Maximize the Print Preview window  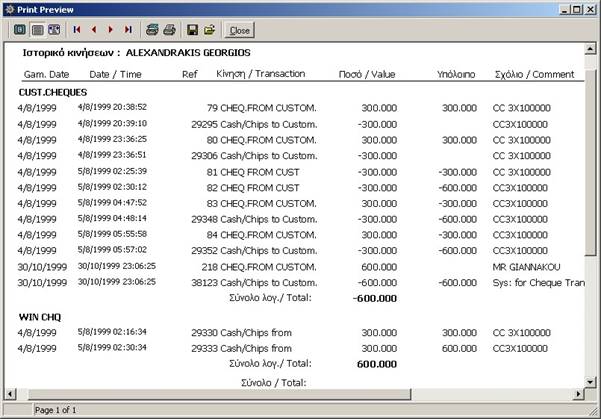[574, 9]
